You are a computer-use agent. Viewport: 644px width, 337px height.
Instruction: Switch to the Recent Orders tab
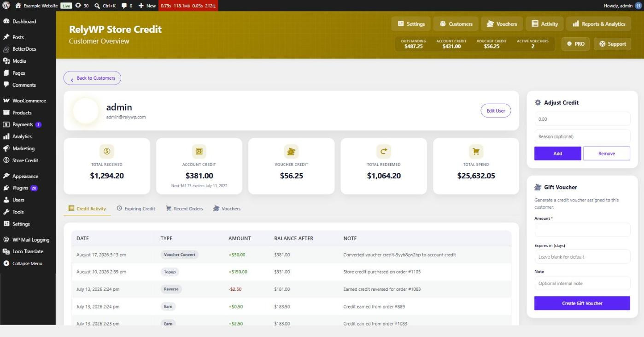[x=184, y=209]
